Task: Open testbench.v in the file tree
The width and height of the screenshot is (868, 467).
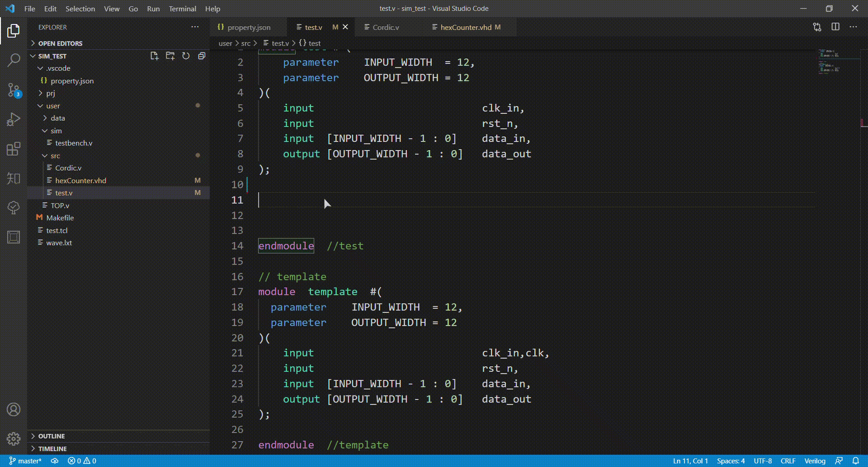Action: pyautogui.click(x=118, y=143)
